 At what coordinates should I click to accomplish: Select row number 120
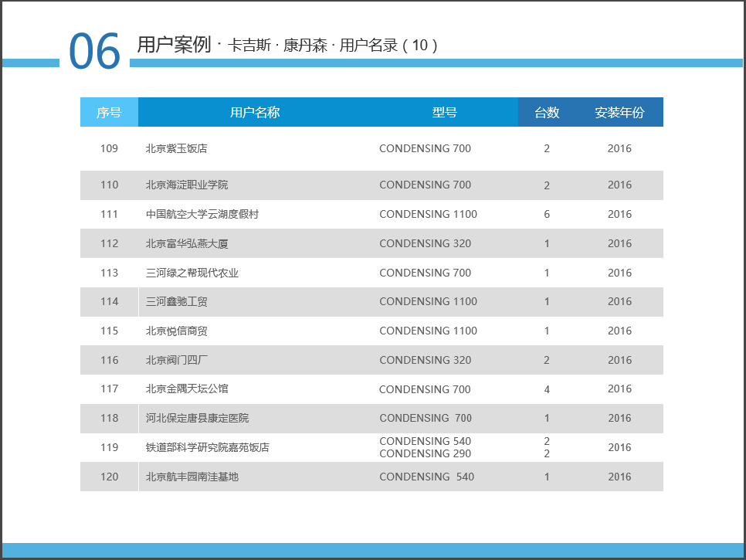click(x=109, y=477)
